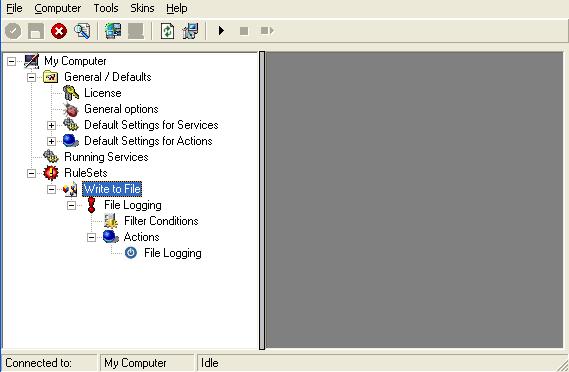Expand Default Settings for Actions node
The height and width of the screenshot is (372, 569).
pyautogui.click(x=52, y=141)
